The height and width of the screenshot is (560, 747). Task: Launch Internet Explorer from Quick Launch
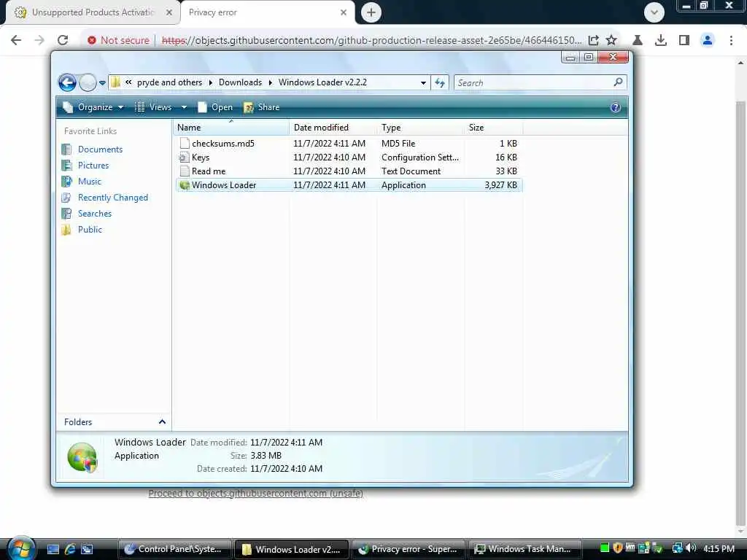(x=70, y=550)
